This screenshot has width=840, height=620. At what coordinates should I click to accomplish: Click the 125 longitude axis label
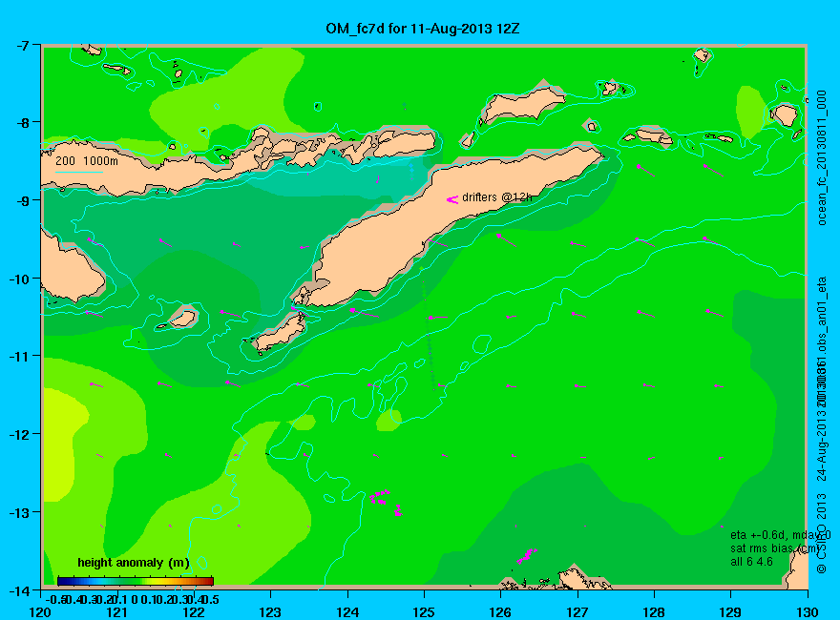click(x=424, y=612)
